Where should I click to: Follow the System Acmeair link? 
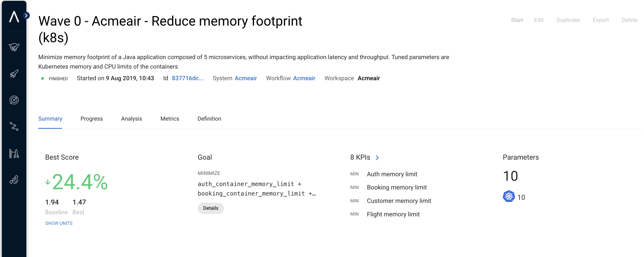[x=246, y=78]
